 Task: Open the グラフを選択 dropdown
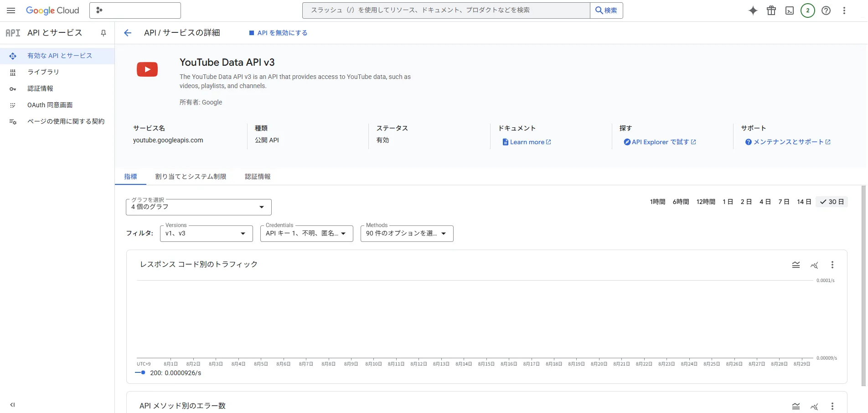pyautogui.click(x=199, y=207)
